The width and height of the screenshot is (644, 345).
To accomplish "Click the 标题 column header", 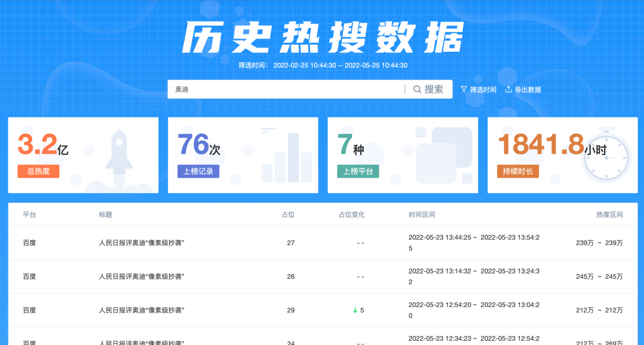I will click(105, 215).
